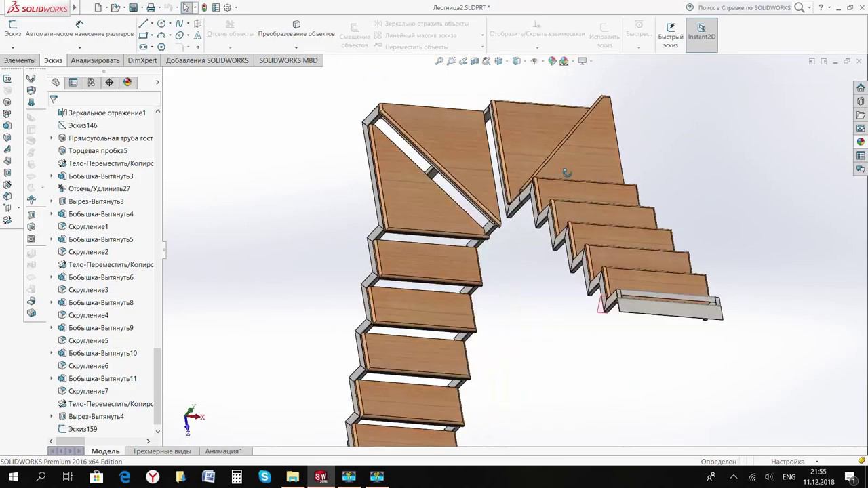Open the Options gear icon
The width and height of the screenshot is (868, 488).
(227, 8)
